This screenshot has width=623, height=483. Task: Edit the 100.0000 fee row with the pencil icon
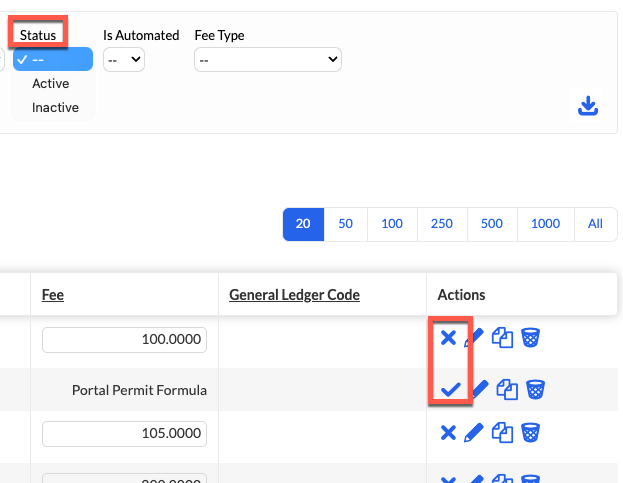[x=474, y=338]
